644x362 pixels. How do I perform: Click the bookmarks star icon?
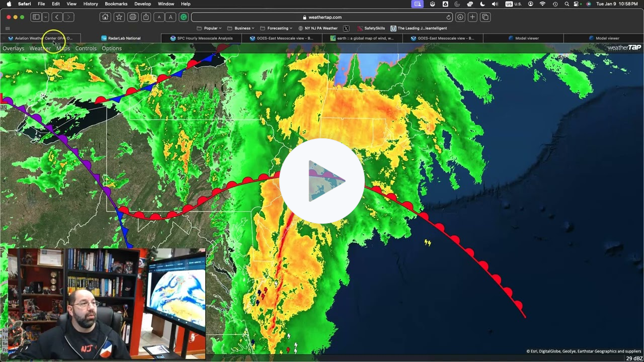pyautogui.click(x=119, y=17)
